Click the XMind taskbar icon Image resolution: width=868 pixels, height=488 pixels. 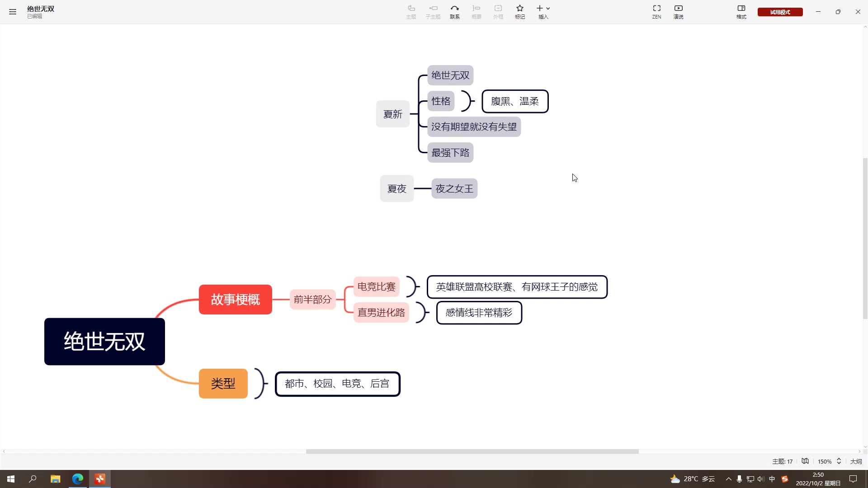point(100,479)
